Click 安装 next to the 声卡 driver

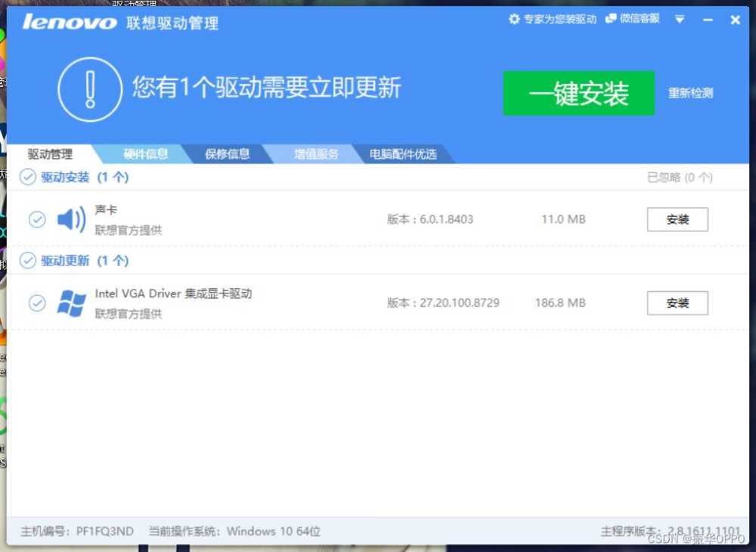click(677, 219)
